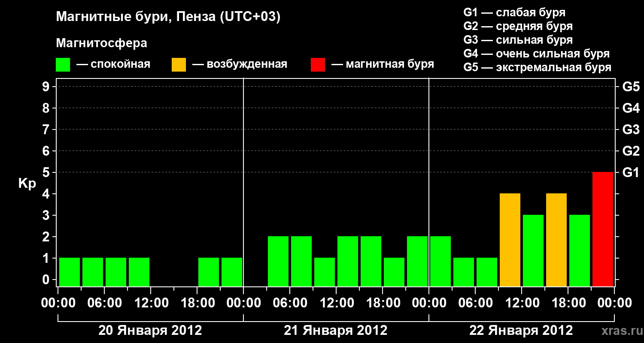Click the Kp axis value 1
Image resolution: width=644 pixels, height=343 pixels.
click(x=47, y=258)
